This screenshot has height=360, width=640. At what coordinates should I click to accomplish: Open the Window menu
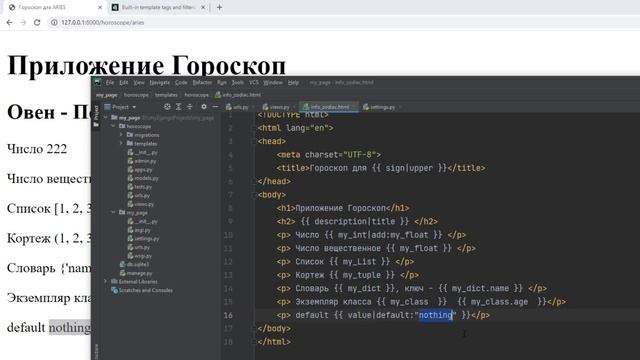[x=273, y=82]
